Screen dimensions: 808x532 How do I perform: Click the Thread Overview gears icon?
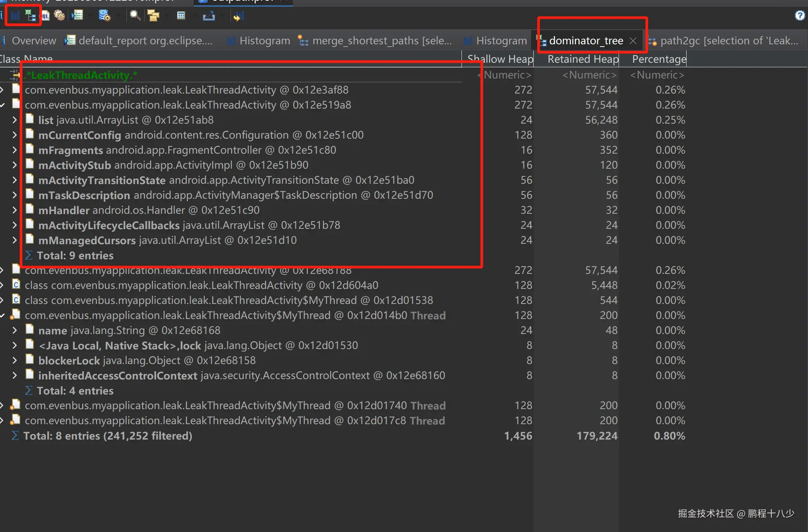59,16
